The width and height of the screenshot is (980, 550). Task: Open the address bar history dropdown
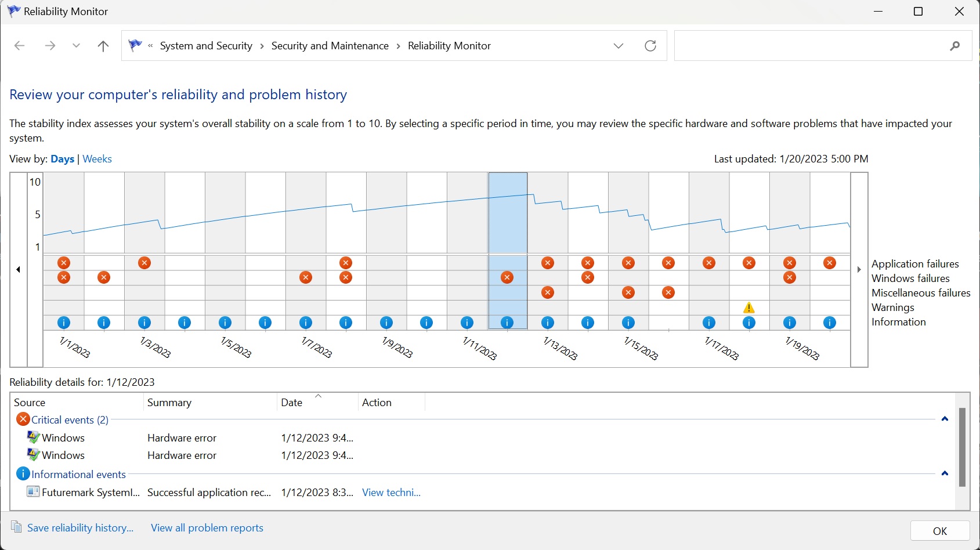(x=619, y=46)
